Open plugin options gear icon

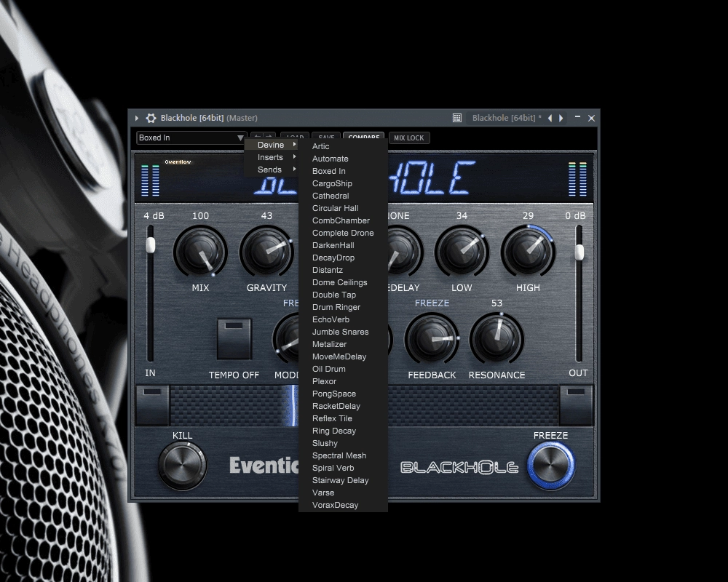[151, 118]
